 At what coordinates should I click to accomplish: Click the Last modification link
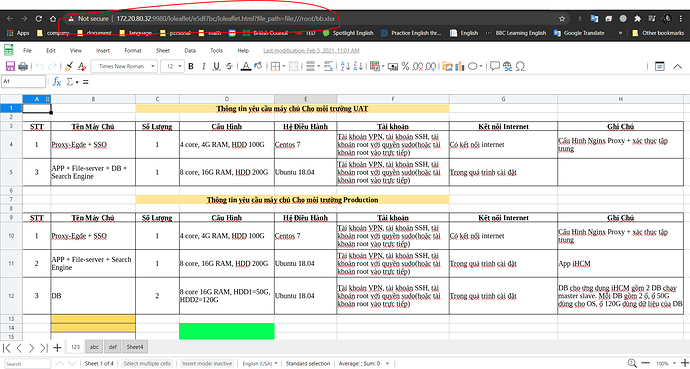click(312, 51)
